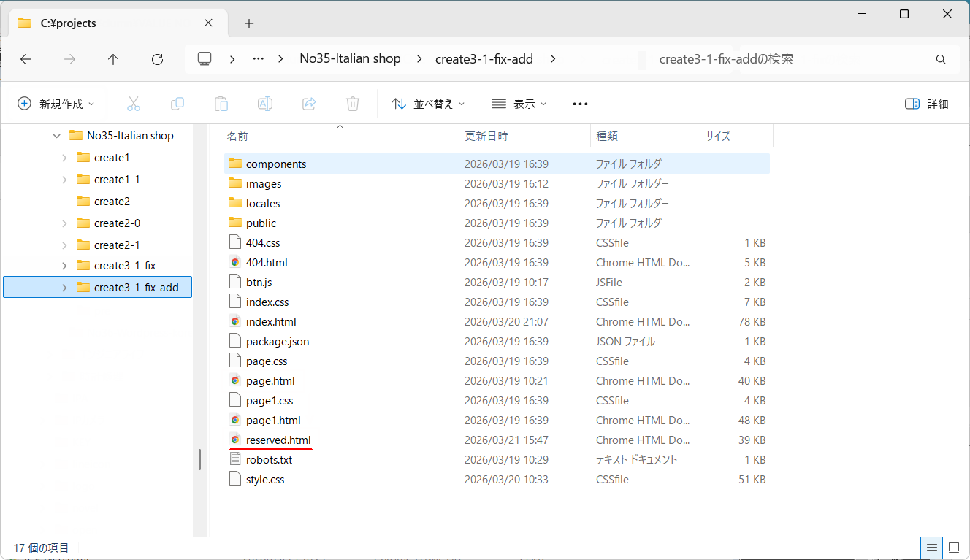Click the Paste clipboard icon
Viewport: 970px width, 560px height.
221,104
